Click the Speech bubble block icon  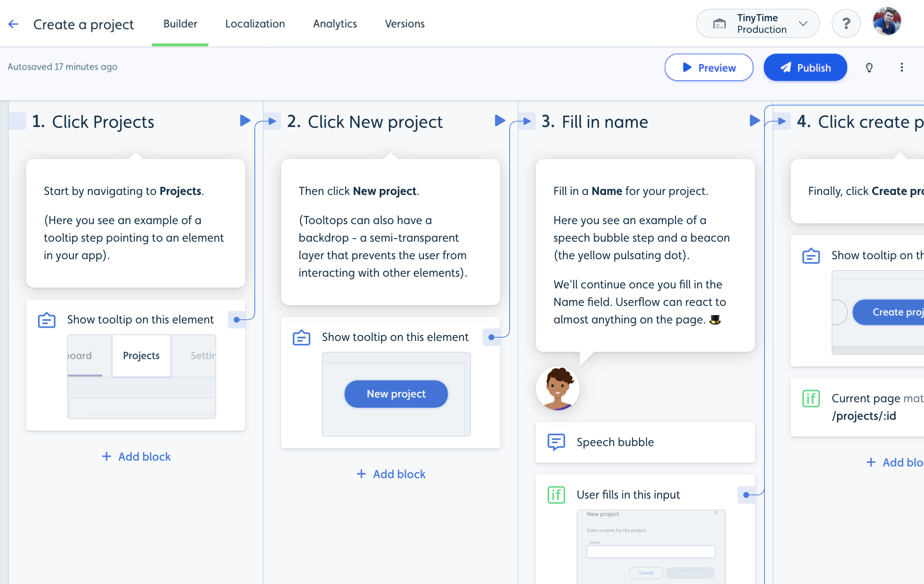coord(556,442)
